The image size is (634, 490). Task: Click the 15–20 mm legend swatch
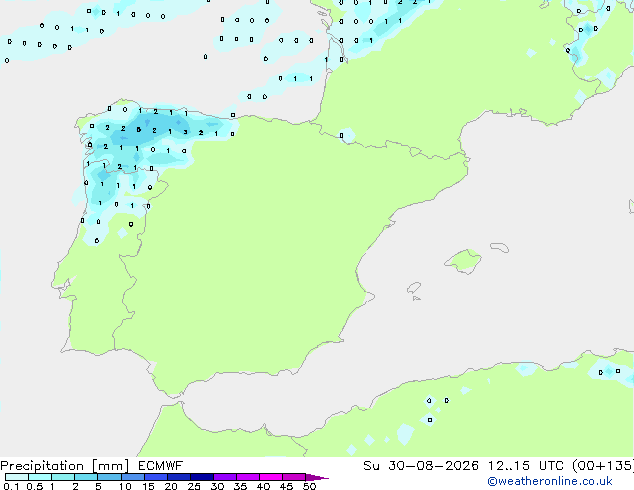155,477
